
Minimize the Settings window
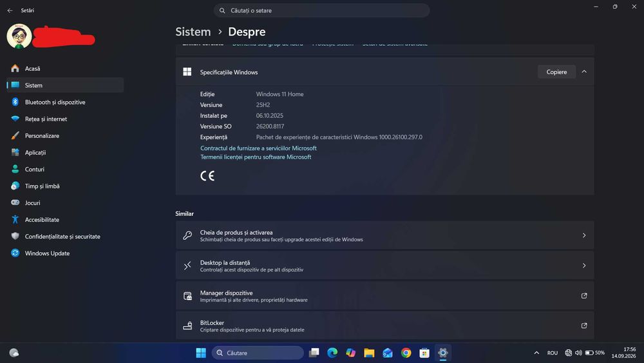(596, 6)
